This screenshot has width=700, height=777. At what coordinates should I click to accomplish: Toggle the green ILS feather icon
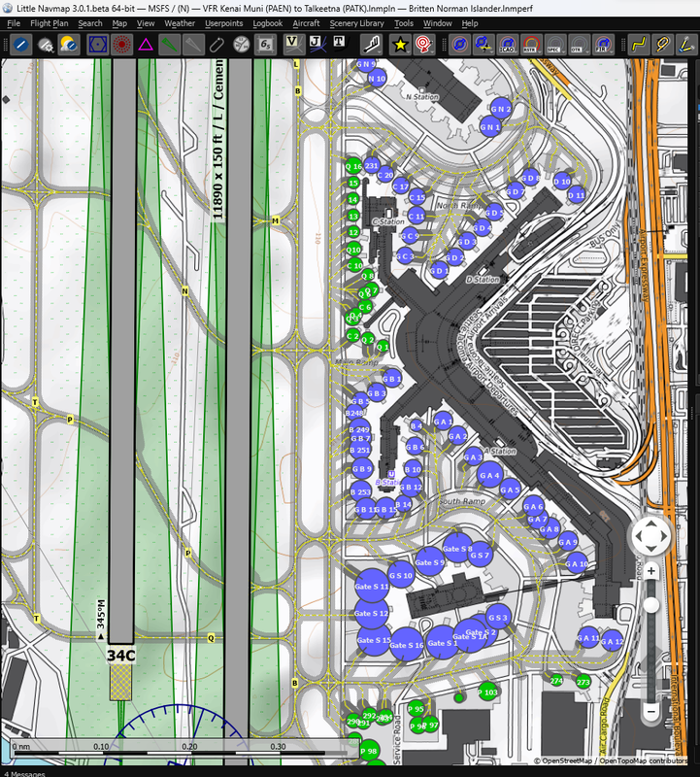[169, 45]
